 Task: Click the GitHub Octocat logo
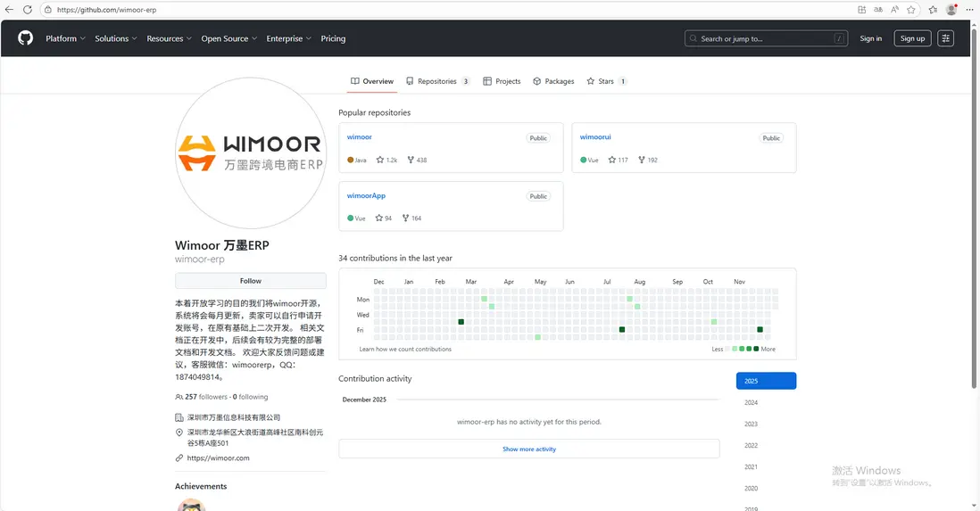coord(25,38)
